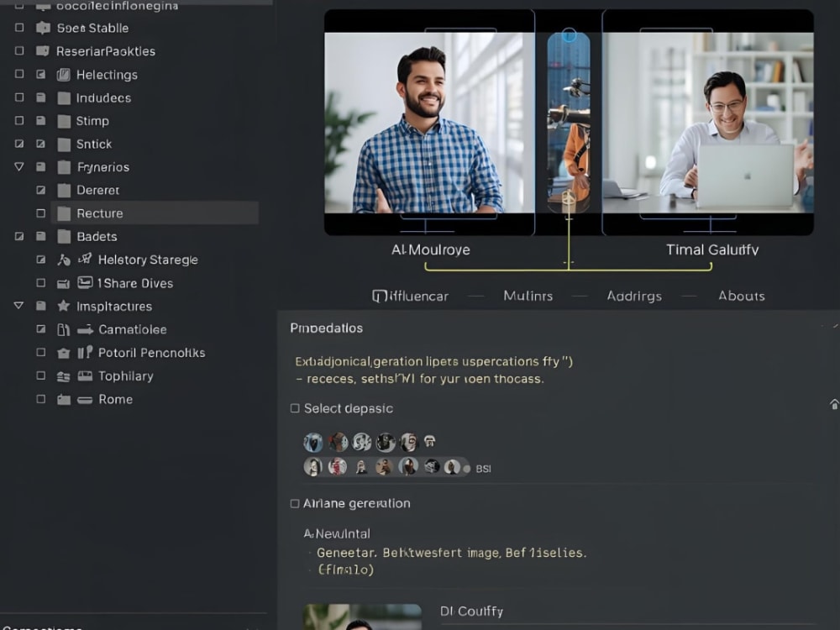Screen dimensions: 840x630
Task: Open the Heletory Staregle item
Action: 148,260
